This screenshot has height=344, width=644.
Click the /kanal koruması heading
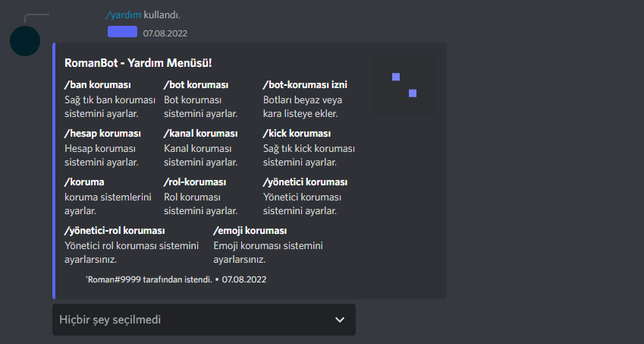click(x=201, y=134)
